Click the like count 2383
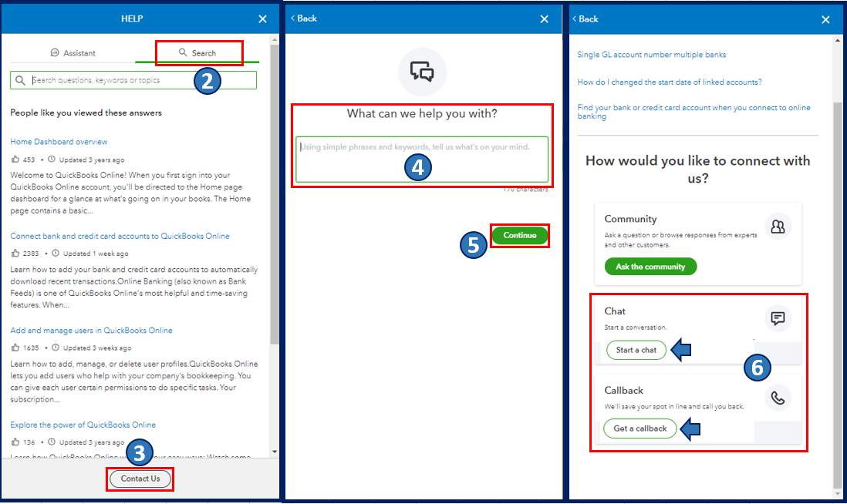The width and height of the screenshot is (847, 504). tap(31, 254)
